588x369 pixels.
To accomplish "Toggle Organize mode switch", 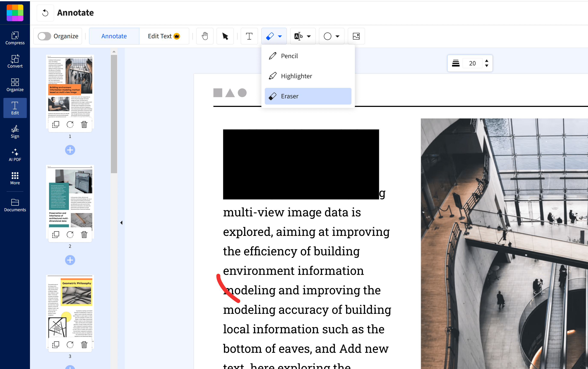I will (x=44, y=36).
